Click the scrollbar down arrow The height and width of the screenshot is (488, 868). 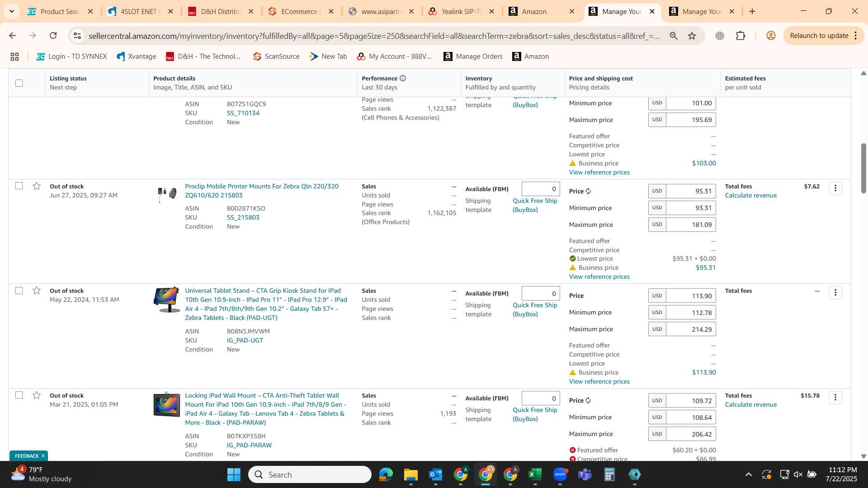[x=863, y=456]
